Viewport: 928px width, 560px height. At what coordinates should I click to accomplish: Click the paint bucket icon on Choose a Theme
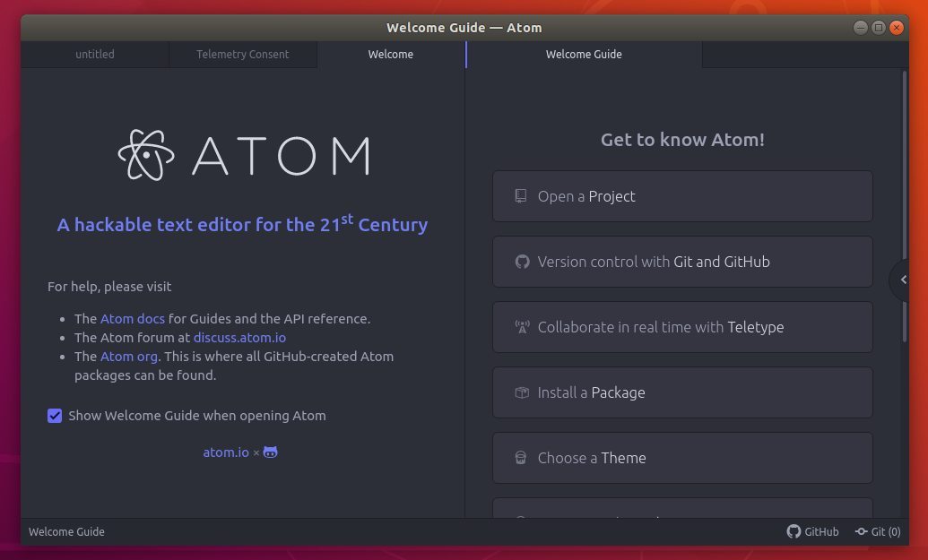pos(522,458)
